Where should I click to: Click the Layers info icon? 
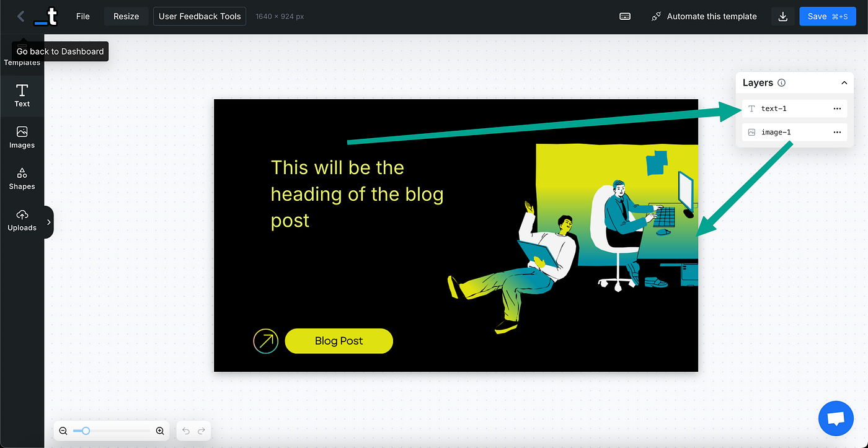781,83
